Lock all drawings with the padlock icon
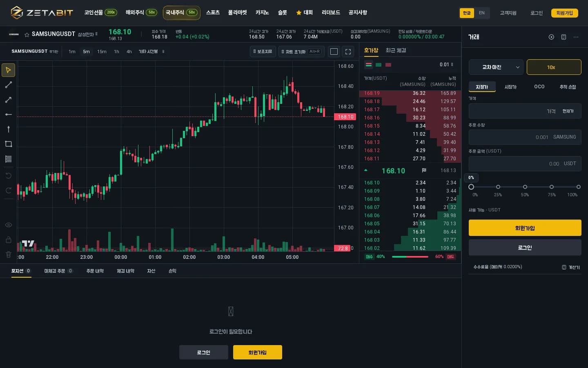Screen dimensions: 588x368 click(x=9, y=240)
